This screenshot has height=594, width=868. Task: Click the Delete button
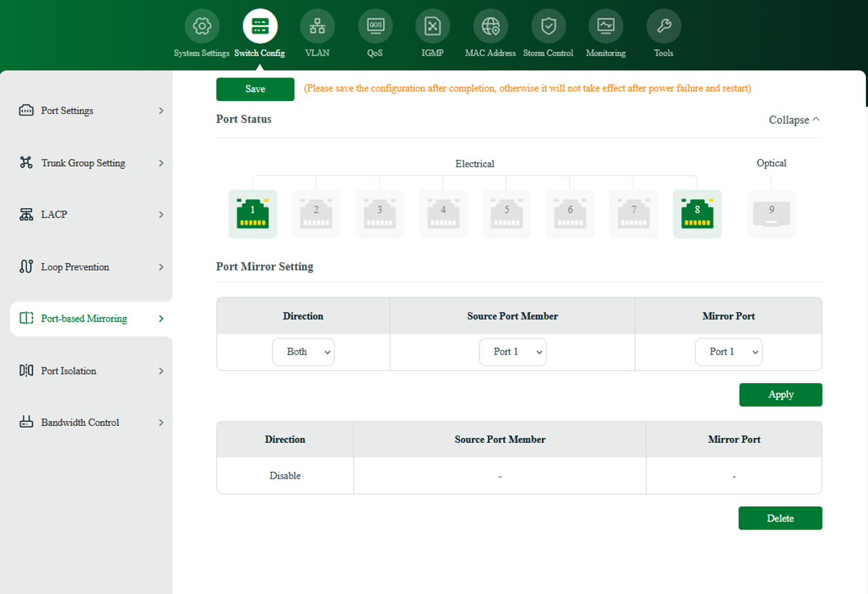(780, 517)
